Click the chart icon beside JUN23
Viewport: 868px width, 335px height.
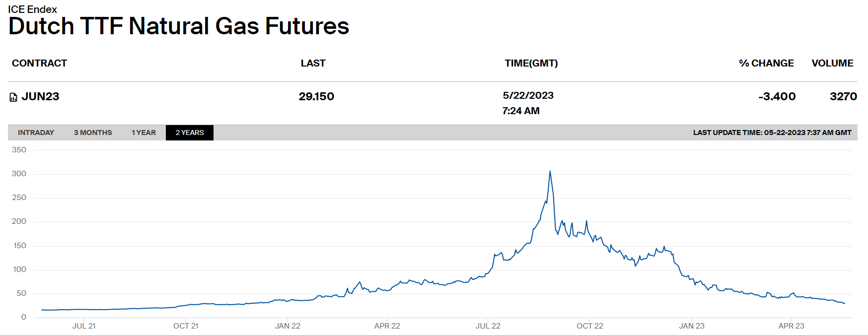point(13,97)
